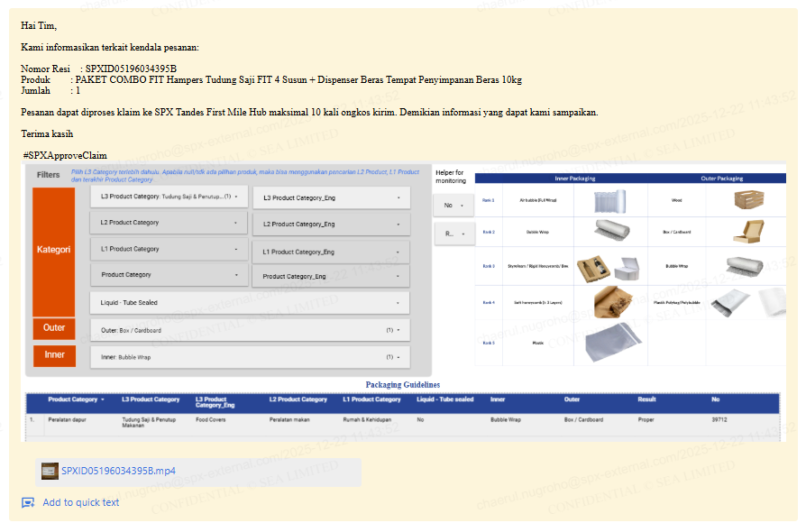Open the Helper for monitoring No dropdown
Viewport: 806px width, 532px height.
coord(453,205)
